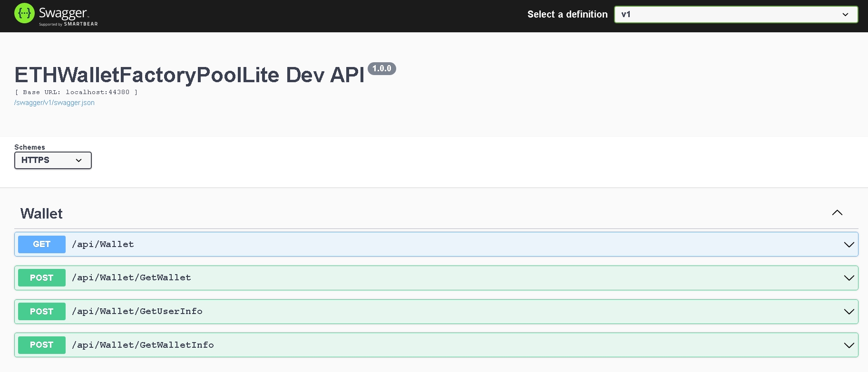Click the Swagger logo
This screenshot has width=868, height=372.
point(56,14)
